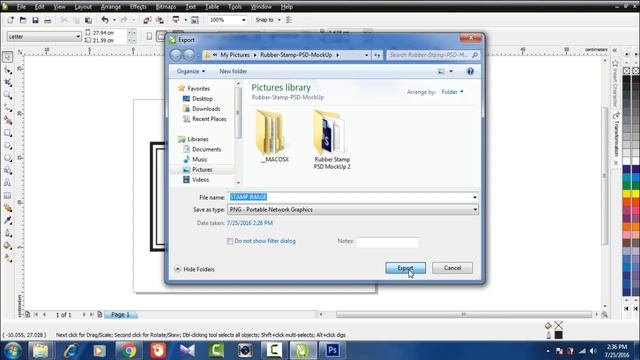Click the no-color X swatch atop palette
640x360 pixels.
[x=627, y=71]
